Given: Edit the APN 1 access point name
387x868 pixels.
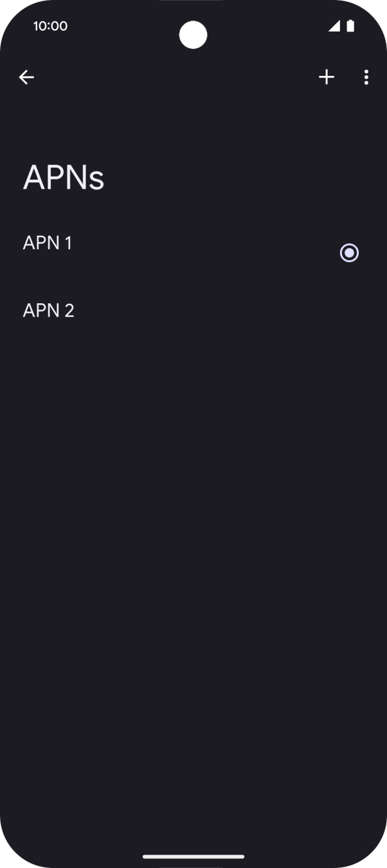Looking at the screenshot, I should pyautogui.click(x=48, y=243).
